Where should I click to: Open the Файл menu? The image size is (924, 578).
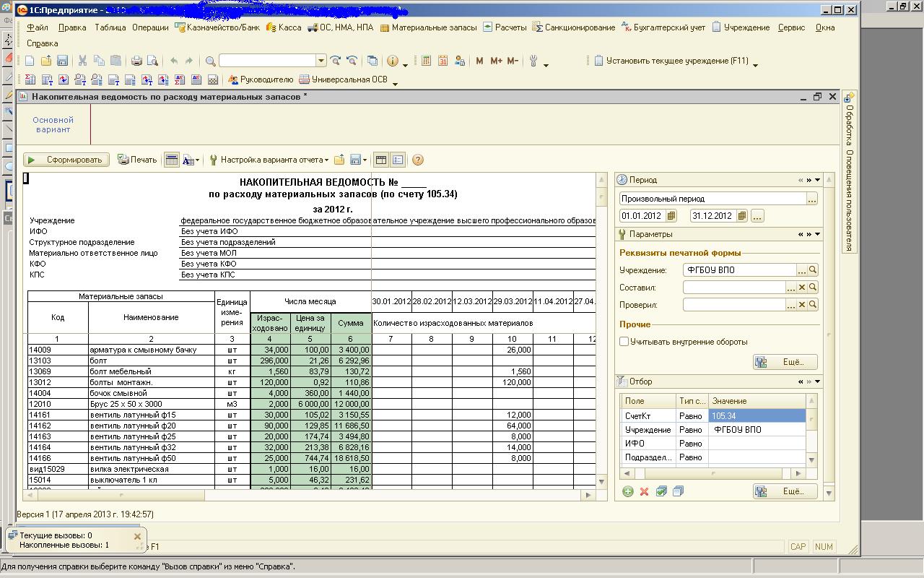pyautogui.click(x=38, y=27)
